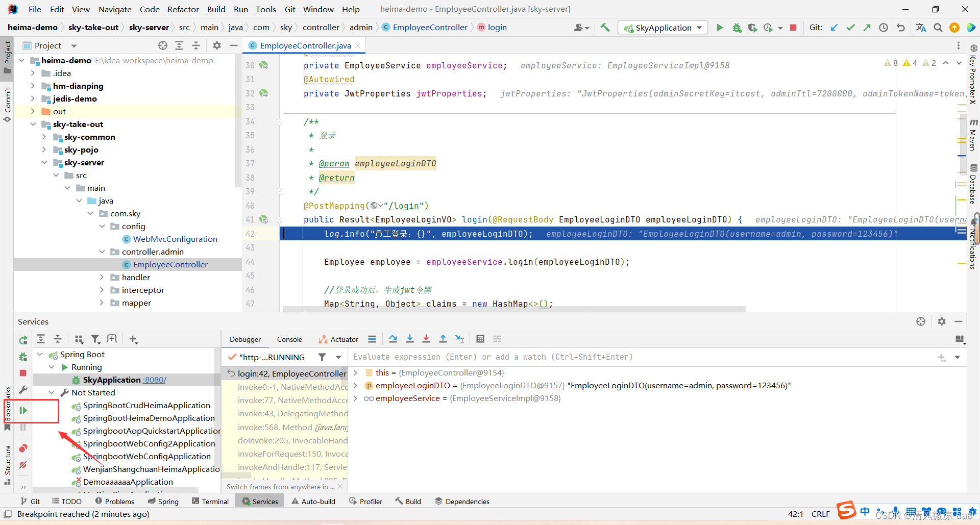The image size is (980, 525).
Task: Commit changes with Git checkmark icon
Action: [x=851, y=28]
